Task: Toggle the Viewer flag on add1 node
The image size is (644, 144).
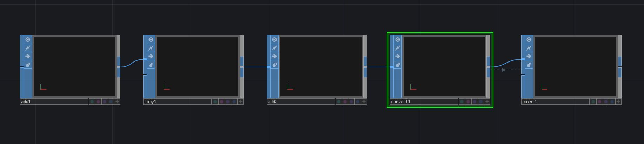Action: click(x=28, y=40)
